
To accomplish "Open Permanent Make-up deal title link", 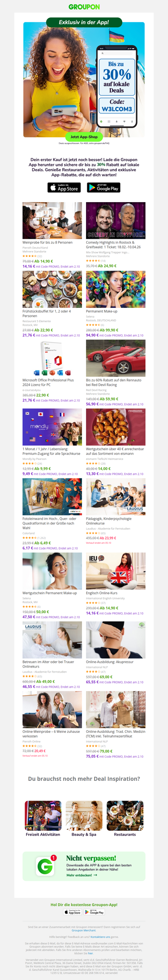I will [x=102, y=311].
